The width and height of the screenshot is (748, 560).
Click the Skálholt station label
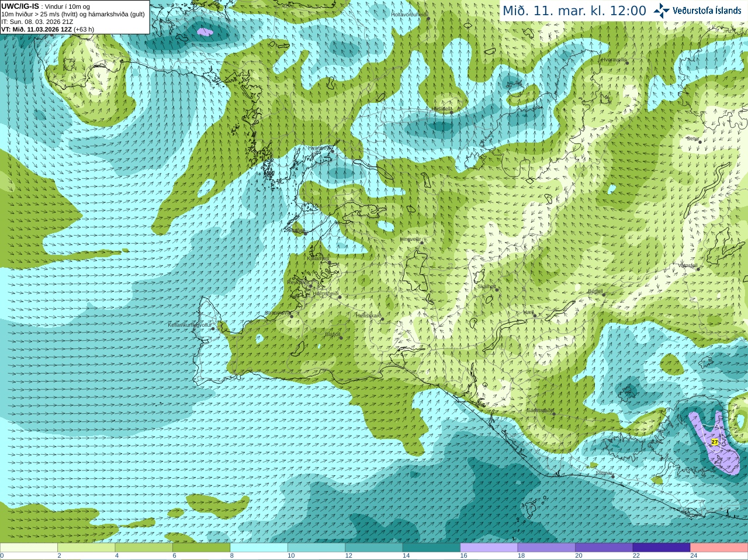pos(487,287)
